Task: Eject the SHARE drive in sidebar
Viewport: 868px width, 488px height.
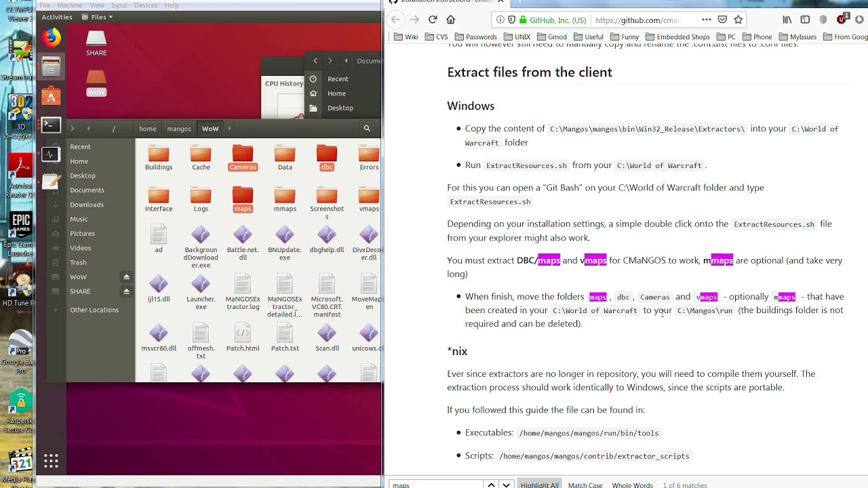Action: (126, 291)
